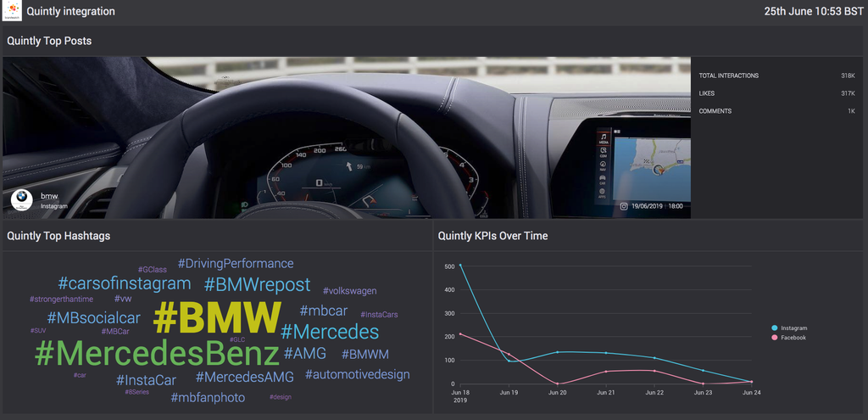Choose the #automotivedesign hashtag
Viewport: 868px width, 420px height.
pyautogui.click(x=357, y=374)
